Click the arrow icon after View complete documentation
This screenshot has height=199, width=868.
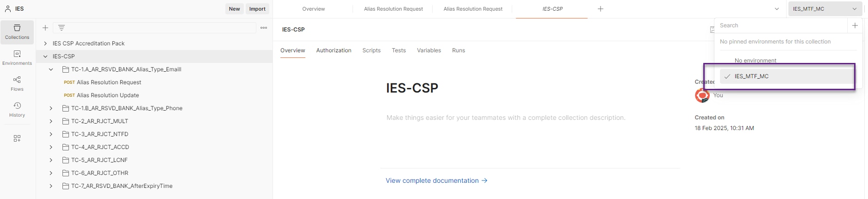484,180
